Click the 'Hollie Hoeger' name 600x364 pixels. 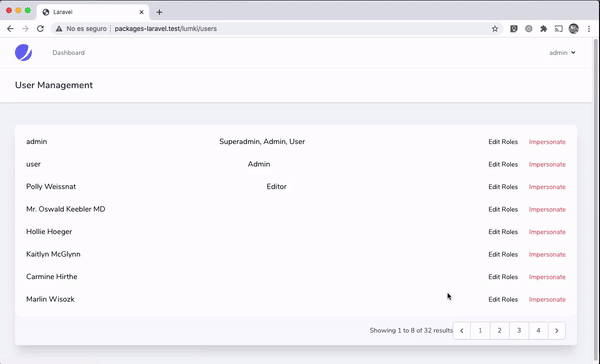click(49, 232)
